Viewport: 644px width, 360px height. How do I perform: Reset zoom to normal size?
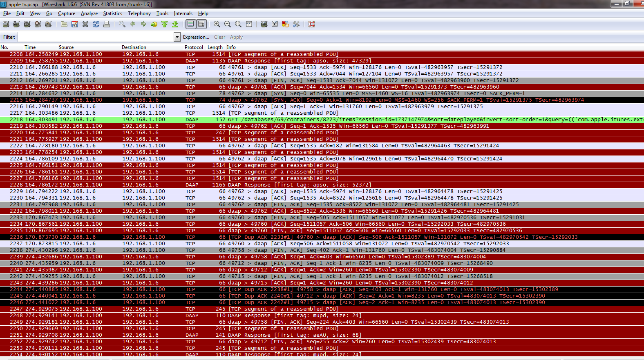tap(238, 24)
